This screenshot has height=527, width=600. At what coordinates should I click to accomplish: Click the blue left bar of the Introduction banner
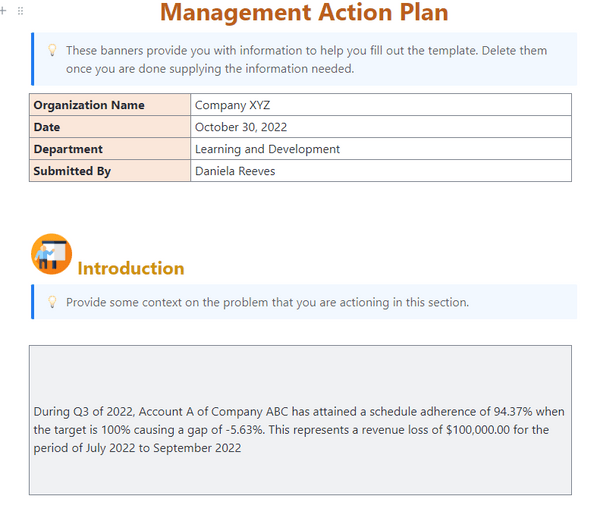(33, 302)
